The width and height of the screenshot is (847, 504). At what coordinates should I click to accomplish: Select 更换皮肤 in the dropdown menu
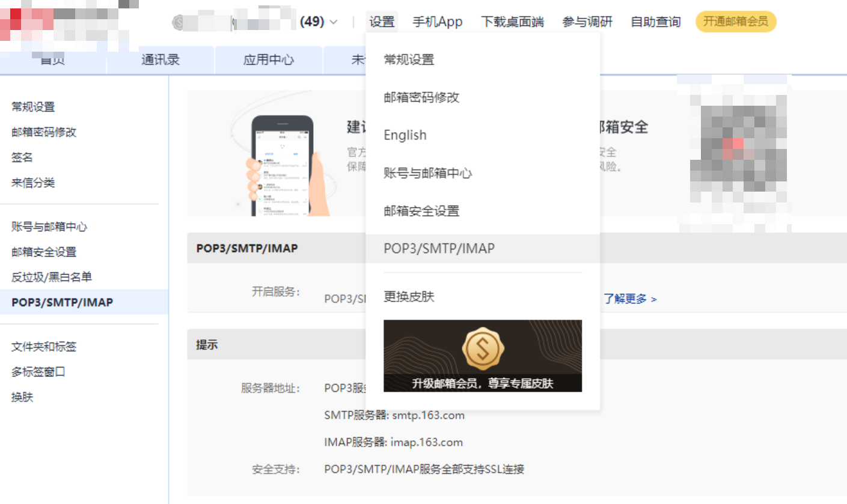coord(483,297)
